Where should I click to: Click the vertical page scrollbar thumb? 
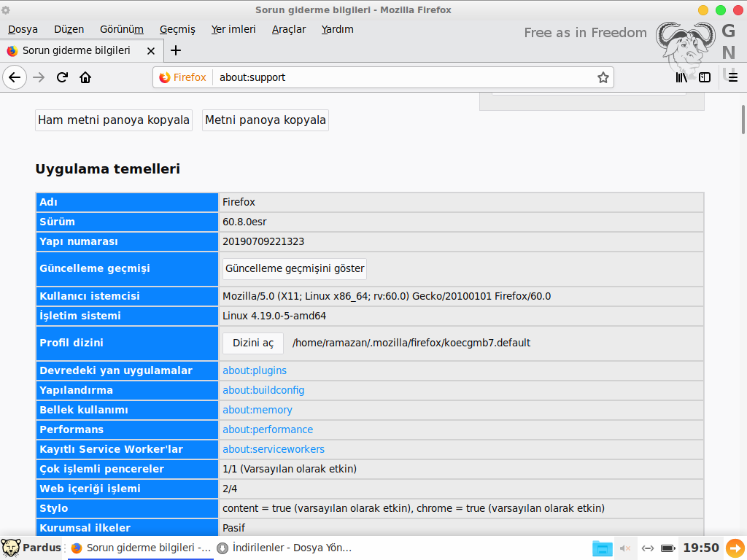coord(743,120)
